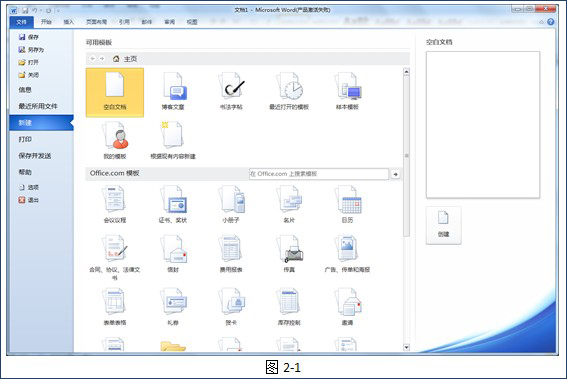Click the undo icon in title bar
Viewport: 567px width, 379px height.
(x=35, y=10)
